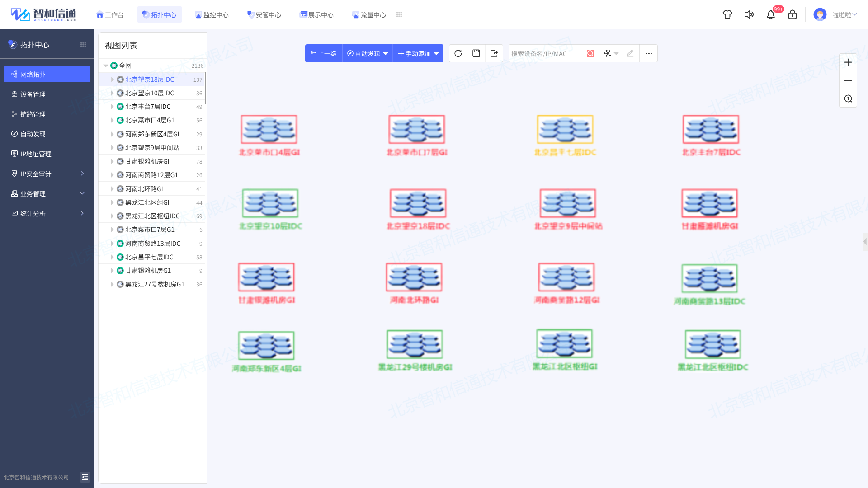This screenshot has width=868, height=488.
Task: Export the topology map
Action: pyautogui.click(x=494, y=53)
